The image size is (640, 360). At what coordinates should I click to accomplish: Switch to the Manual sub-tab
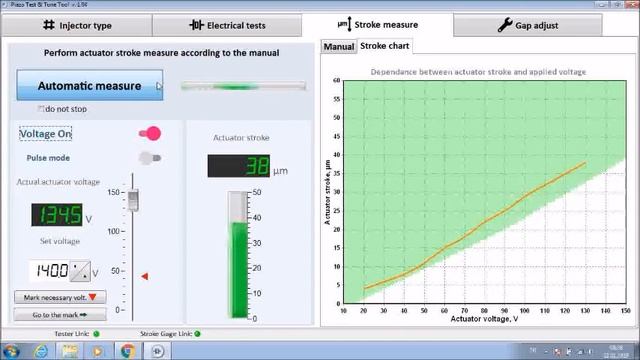pyautogui.click(x=339, y=47)
